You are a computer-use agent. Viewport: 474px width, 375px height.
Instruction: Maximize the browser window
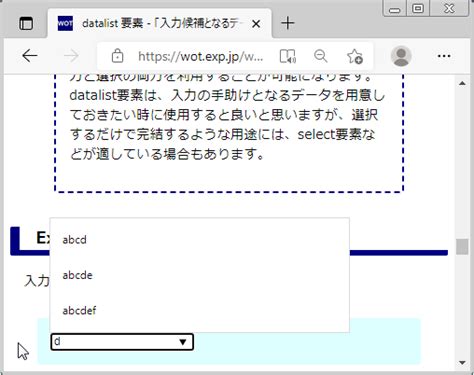point(418,8)
